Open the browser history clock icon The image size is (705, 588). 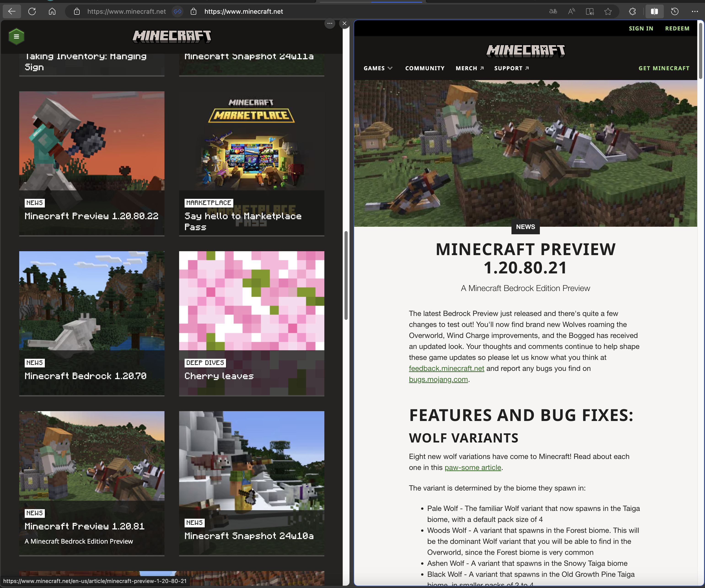[674, 11]
